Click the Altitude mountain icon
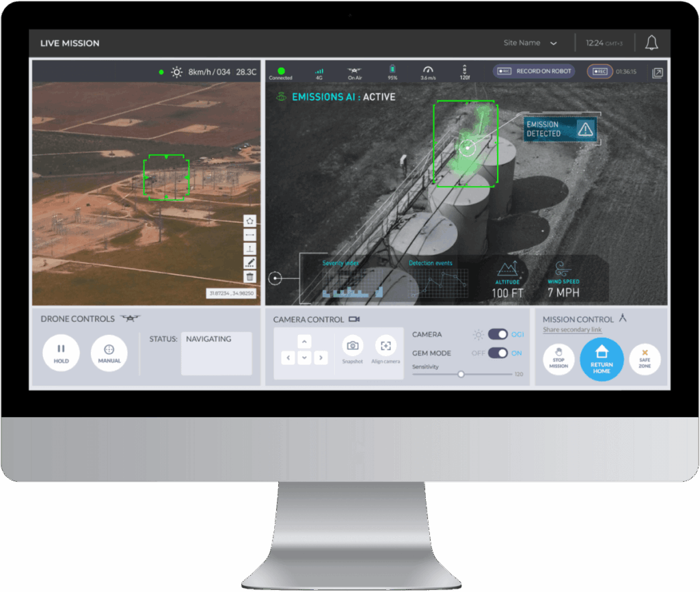This screenshot has height=592, width=700. pos(507,269)
